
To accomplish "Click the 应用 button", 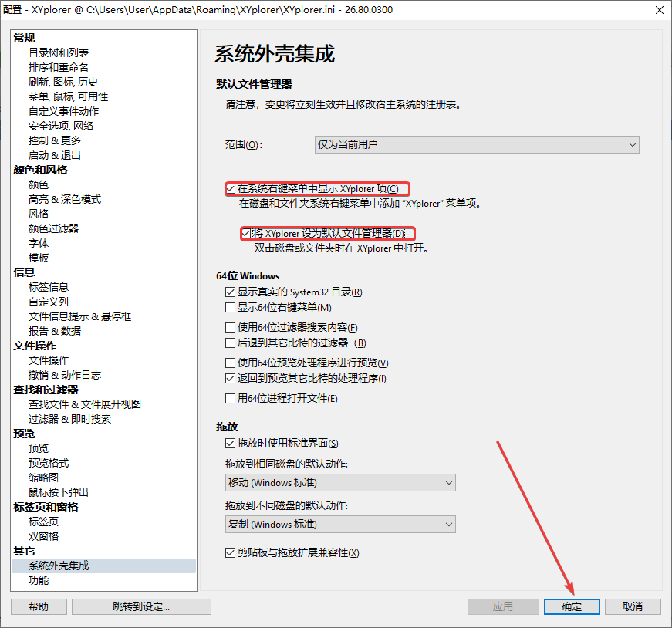I will tap(503, 606).
